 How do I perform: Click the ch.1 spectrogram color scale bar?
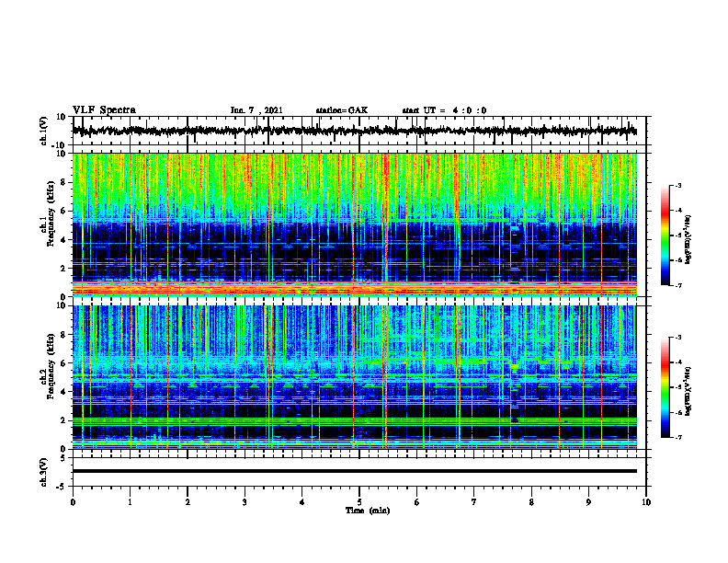point(665,236)
